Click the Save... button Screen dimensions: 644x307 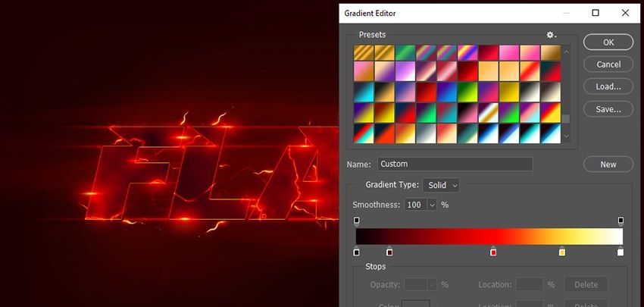tap(608, 109)
